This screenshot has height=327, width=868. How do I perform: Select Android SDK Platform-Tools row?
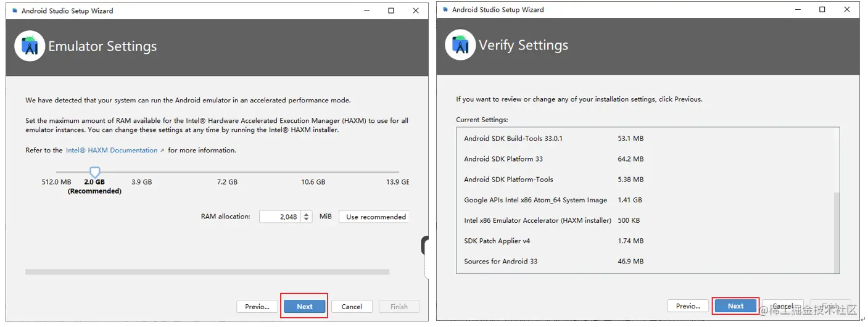pos(644,180)
